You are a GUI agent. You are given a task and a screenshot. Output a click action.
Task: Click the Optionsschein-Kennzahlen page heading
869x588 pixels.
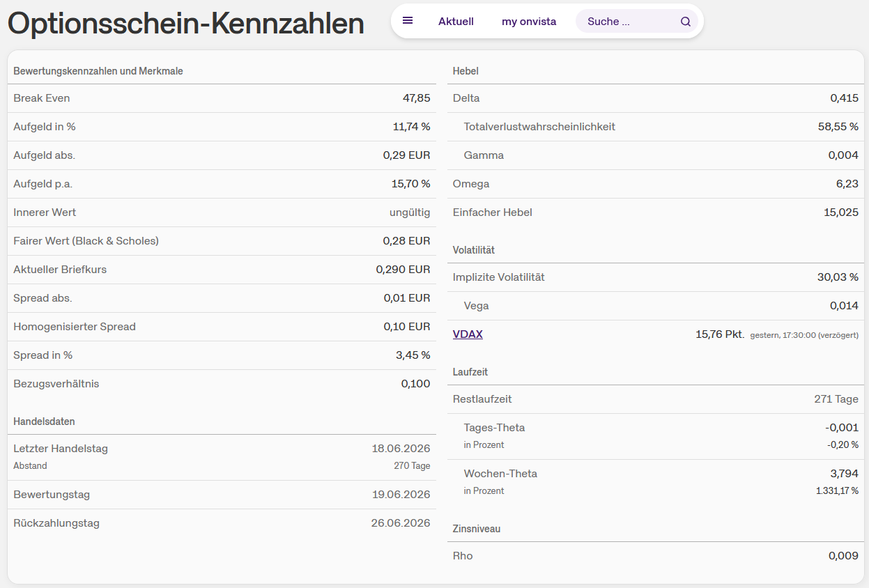(x=186, y=23)
